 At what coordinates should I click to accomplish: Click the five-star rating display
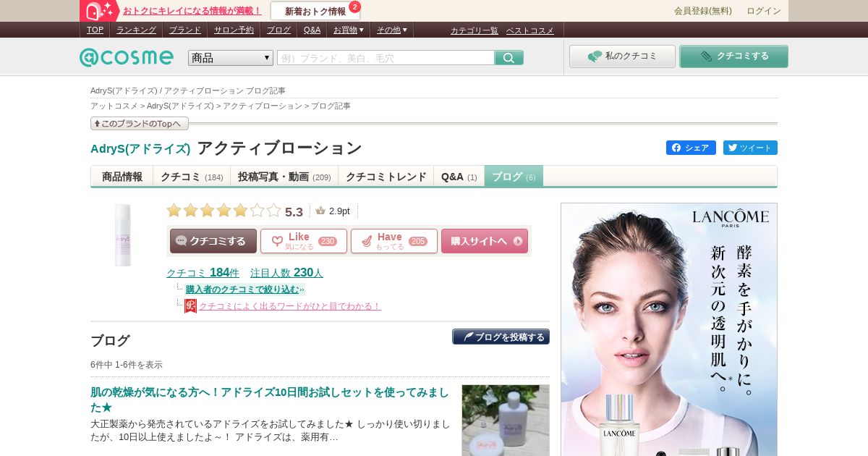click(x=224, y=211)
